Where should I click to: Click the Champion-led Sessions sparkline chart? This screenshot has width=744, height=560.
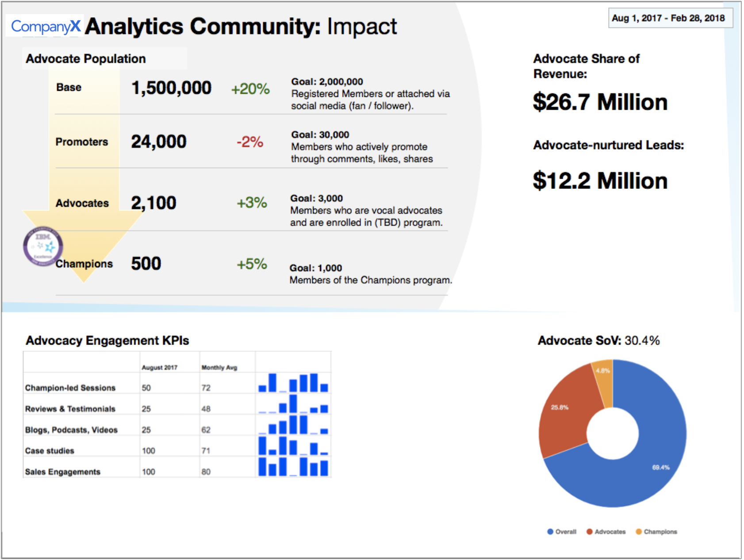(x=293, y=383)
